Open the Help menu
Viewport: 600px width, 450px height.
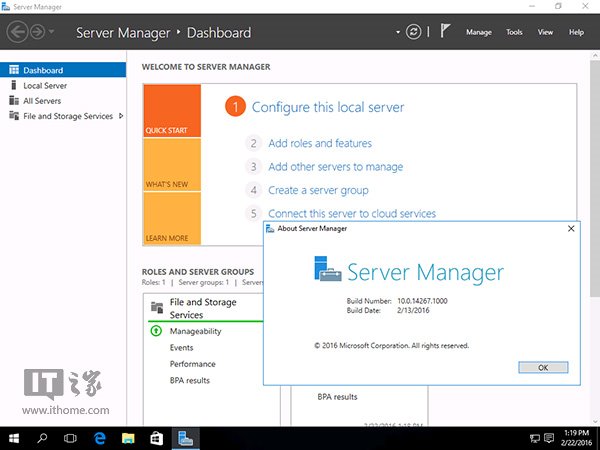tap(576, 32)
